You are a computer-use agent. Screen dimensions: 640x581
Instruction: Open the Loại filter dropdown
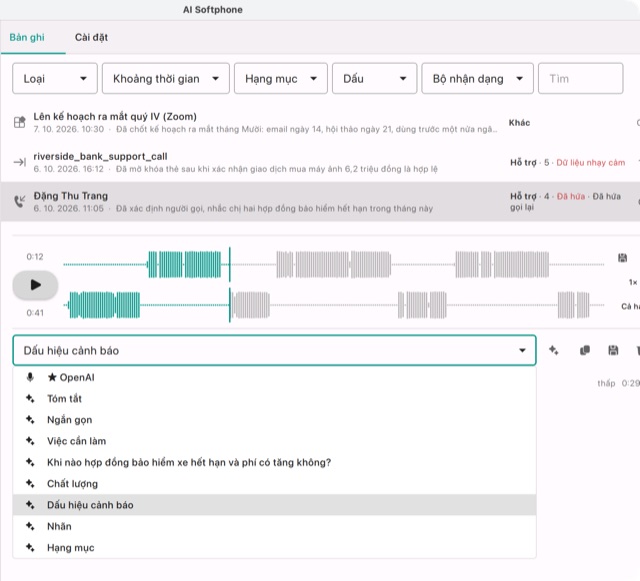[55, 78]
